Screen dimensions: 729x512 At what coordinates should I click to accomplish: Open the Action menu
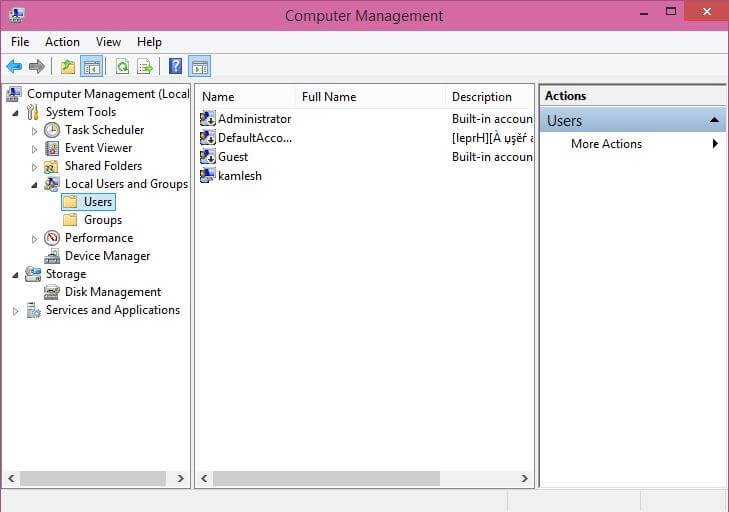click(62, 42)
